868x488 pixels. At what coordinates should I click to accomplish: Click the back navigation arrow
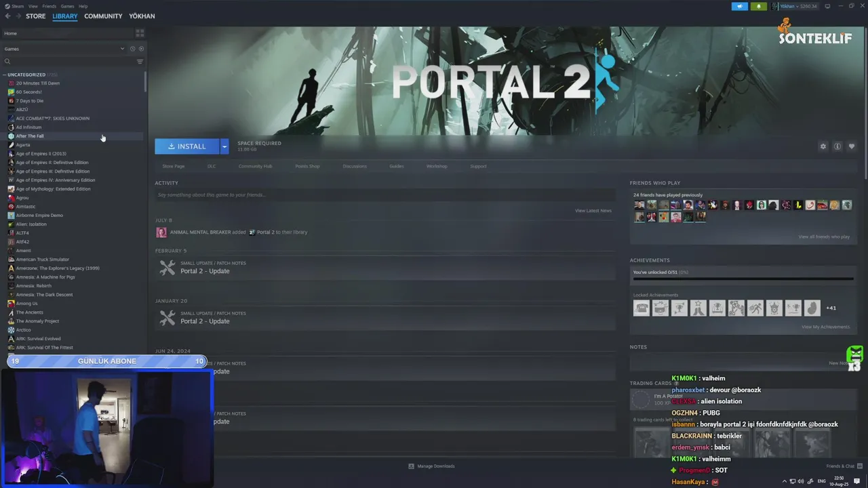pos(7,16)
